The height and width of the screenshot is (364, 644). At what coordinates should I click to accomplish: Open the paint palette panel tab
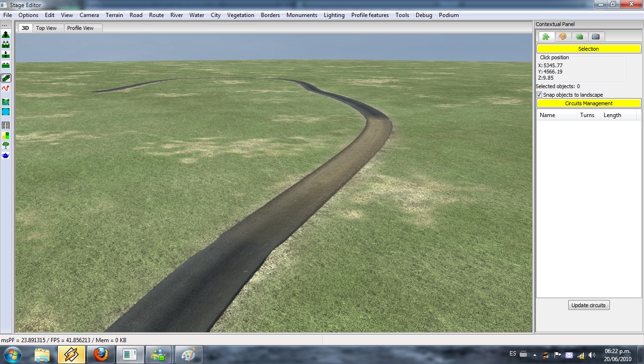563,36
